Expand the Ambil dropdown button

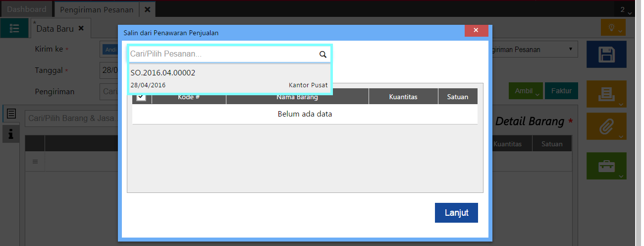click(526, 91)
